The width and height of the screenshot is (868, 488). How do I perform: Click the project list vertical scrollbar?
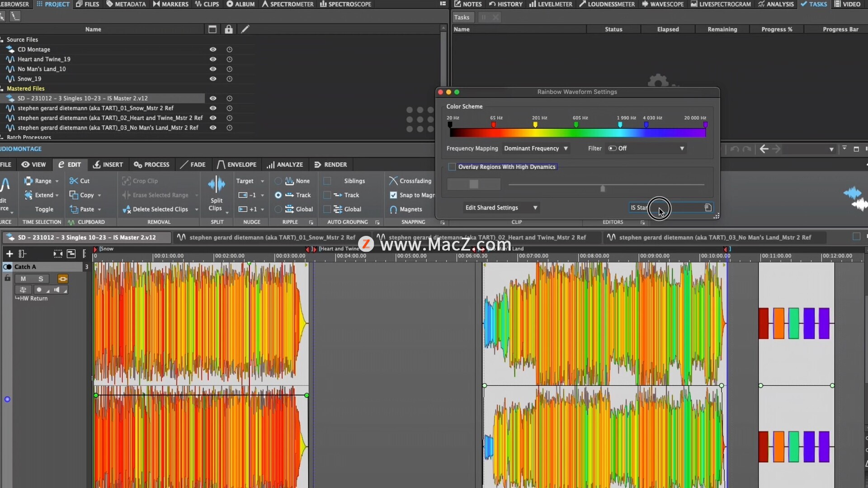click(x=443, y=59)
